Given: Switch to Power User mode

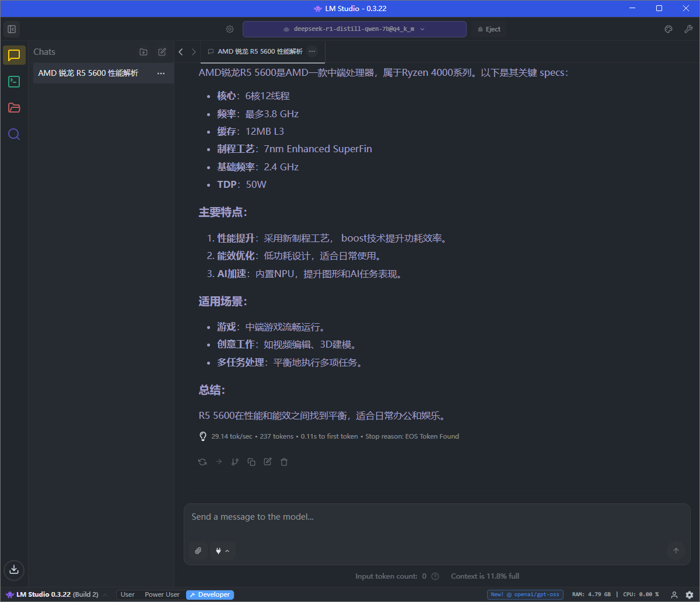Looking at the screenshot, I should pos(162,594).
